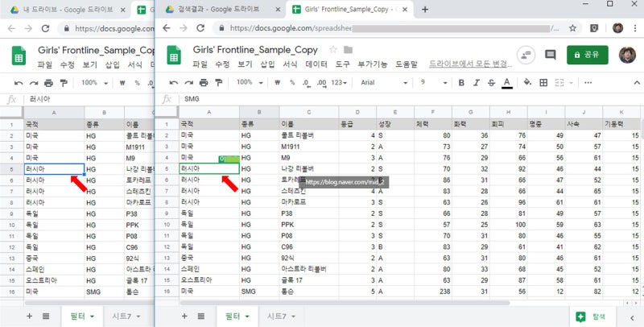This screenshot has height=327, width=644.
Task: Click horizontal scrollbar in right sheet
Action: click(x=345, y=303)
